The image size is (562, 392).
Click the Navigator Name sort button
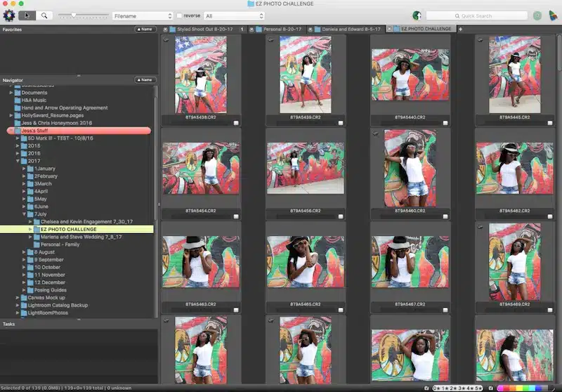[x=145, y=80]
